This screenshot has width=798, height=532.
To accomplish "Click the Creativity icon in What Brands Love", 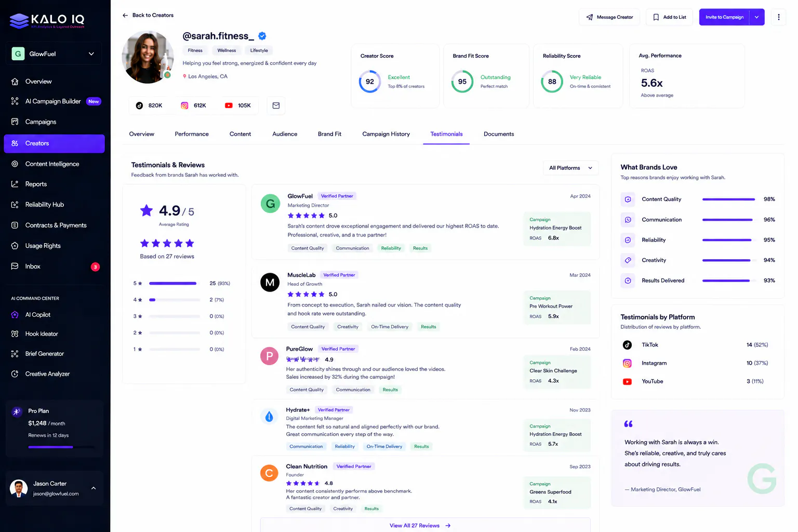I will (628, 260).
